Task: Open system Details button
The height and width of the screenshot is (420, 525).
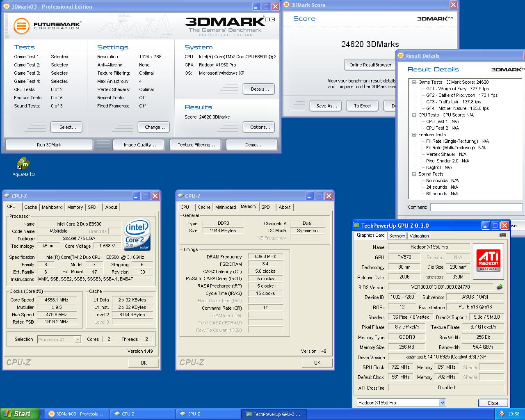Action: pyautogui.click(x=259, y=89)
